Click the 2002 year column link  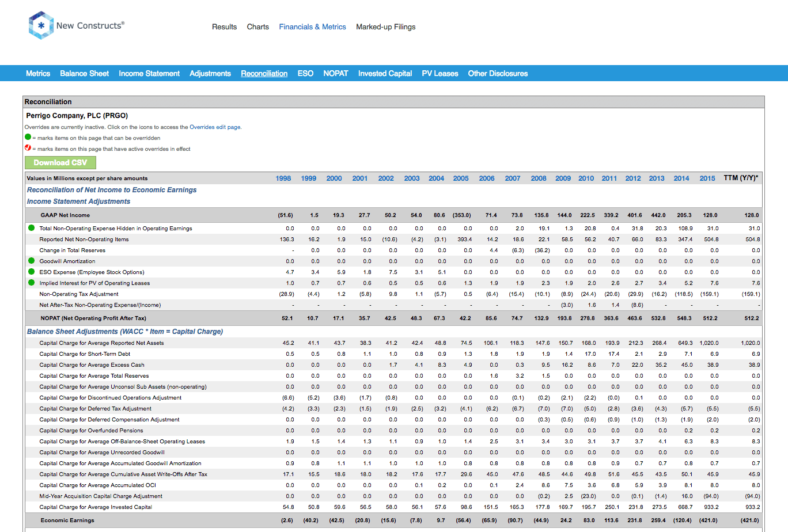pyautogui.click(x=386, y=178)
